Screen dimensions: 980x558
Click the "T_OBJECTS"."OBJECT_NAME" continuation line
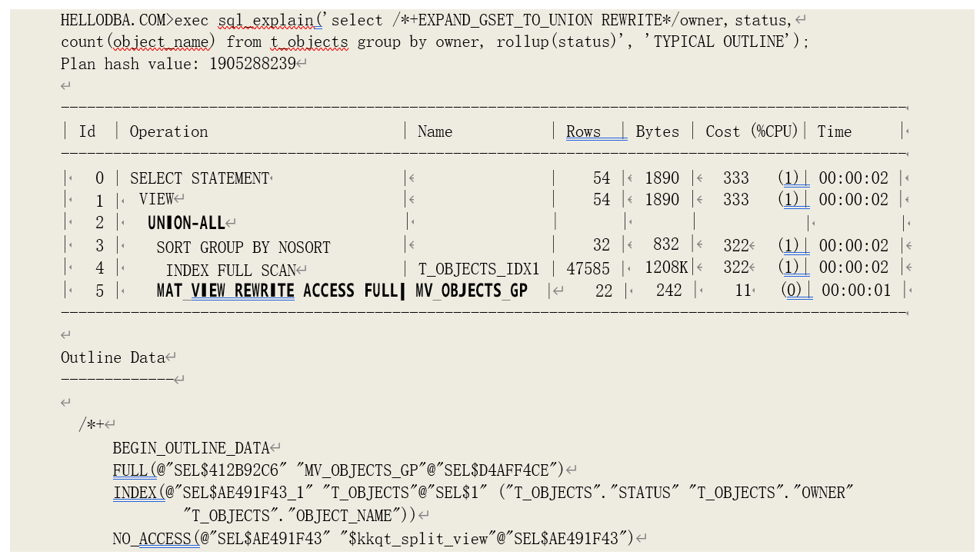[300, 515]
